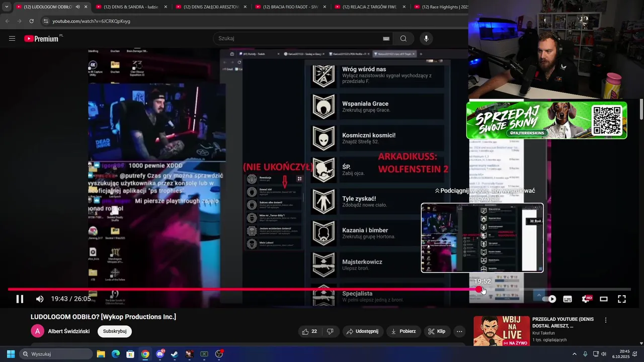
Task: Click the Udostępnij share button
Action: 362,331
